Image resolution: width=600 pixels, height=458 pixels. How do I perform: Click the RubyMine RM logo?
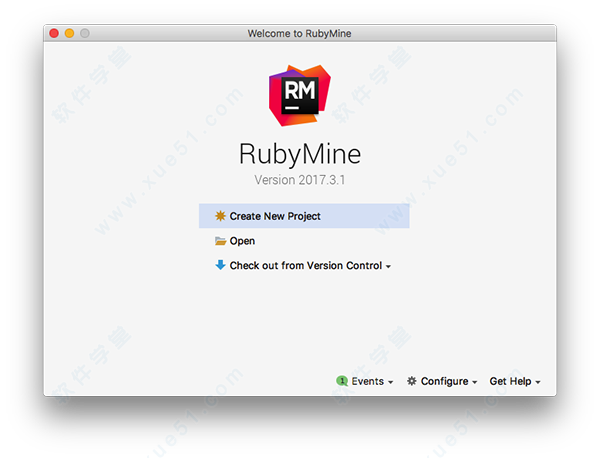(x=300, y=95)
